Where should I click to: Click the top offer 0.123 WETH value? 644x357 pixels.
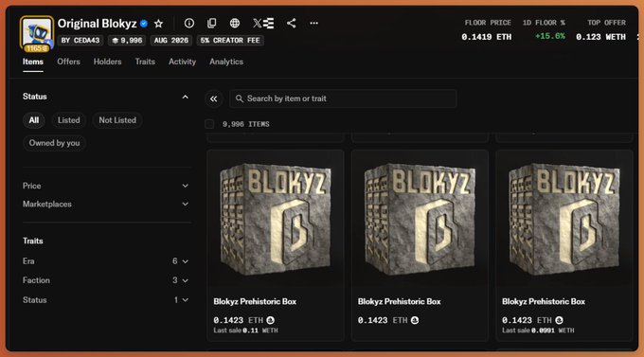pos(600,37)
